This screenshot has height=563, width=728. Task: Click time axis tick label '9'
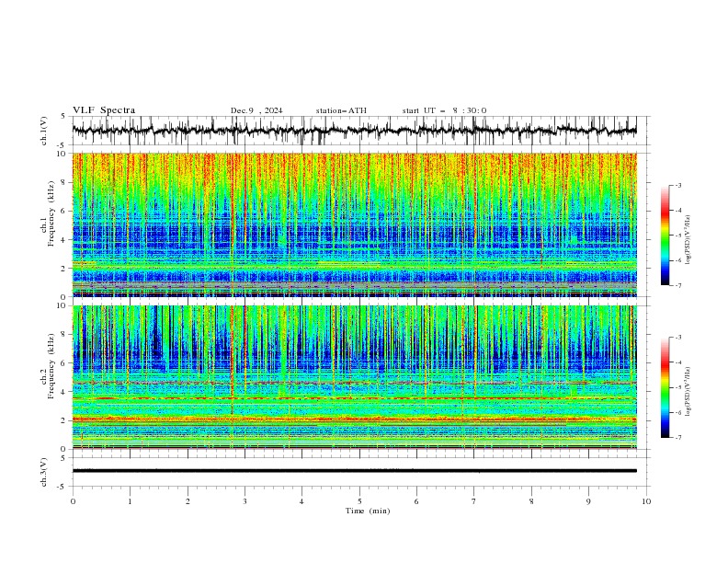pos(588,501)
